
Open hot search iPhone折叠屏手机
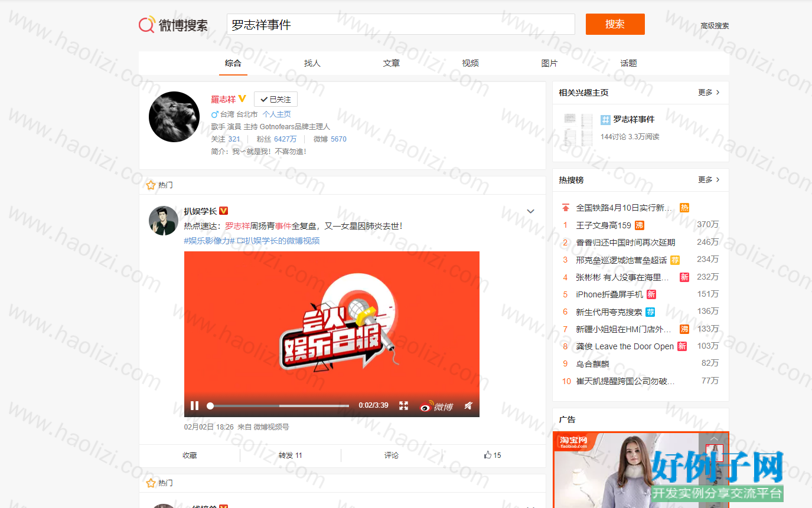(x=610, y=294)
